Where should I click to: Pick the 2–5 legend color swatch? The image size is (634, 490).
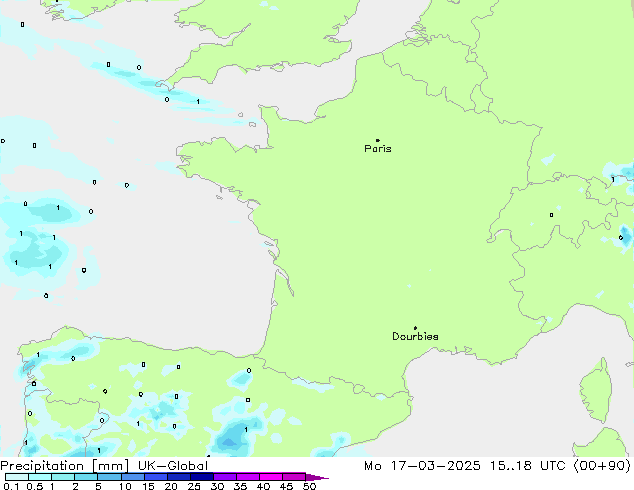coord(86,477)
